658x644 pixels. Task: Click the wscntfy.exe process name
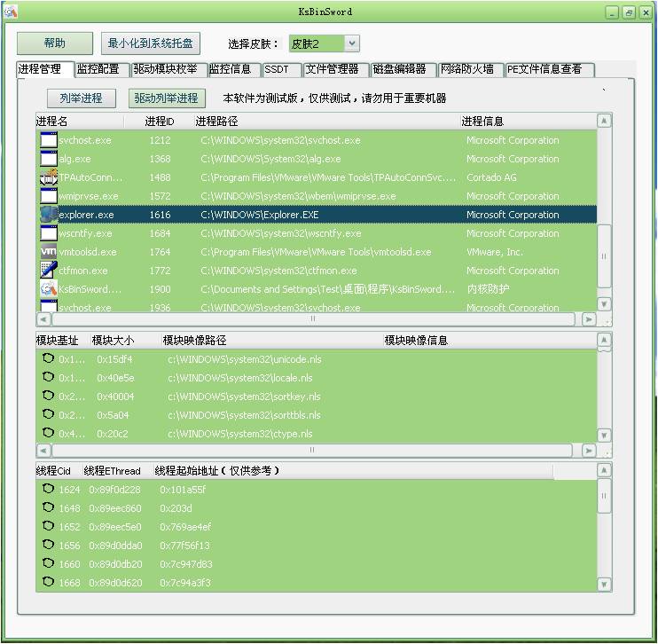85,233
